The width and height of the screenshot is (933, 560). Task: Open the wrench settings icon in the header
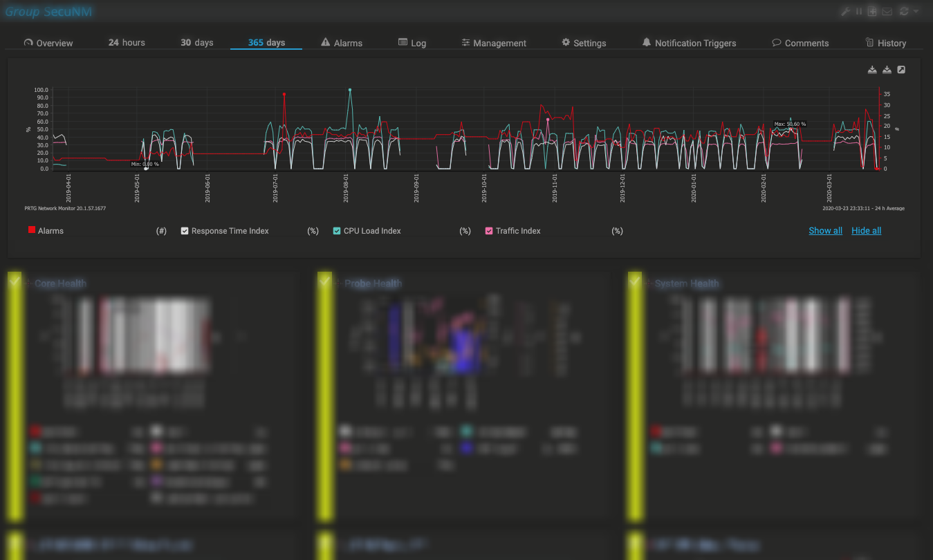point(844,11)
